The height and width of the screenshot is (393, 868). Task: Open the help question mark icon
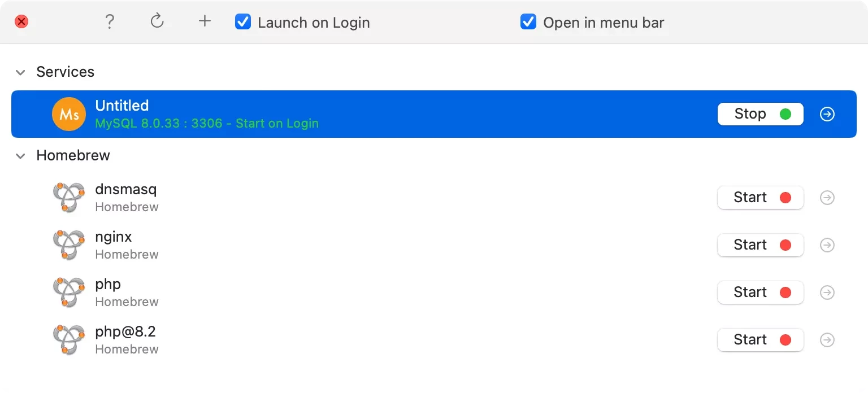click(x=110, y=22)
